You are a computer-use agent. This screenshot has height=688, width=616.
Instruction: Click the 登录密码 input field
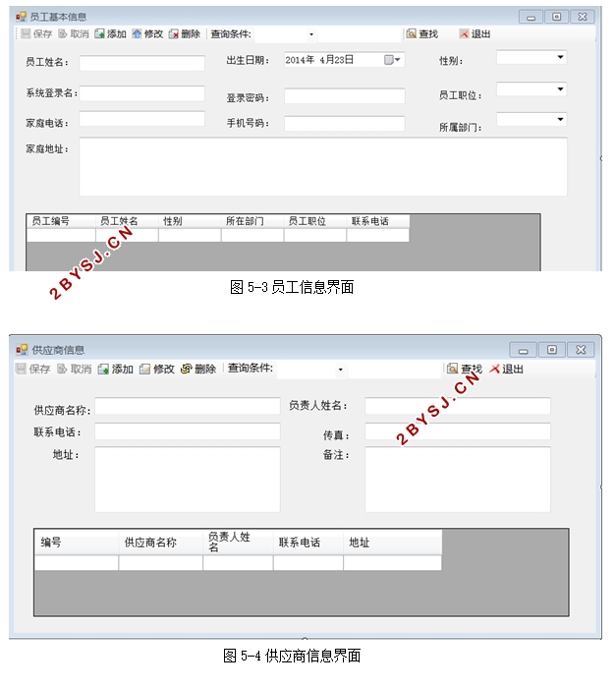click(345, 96)
